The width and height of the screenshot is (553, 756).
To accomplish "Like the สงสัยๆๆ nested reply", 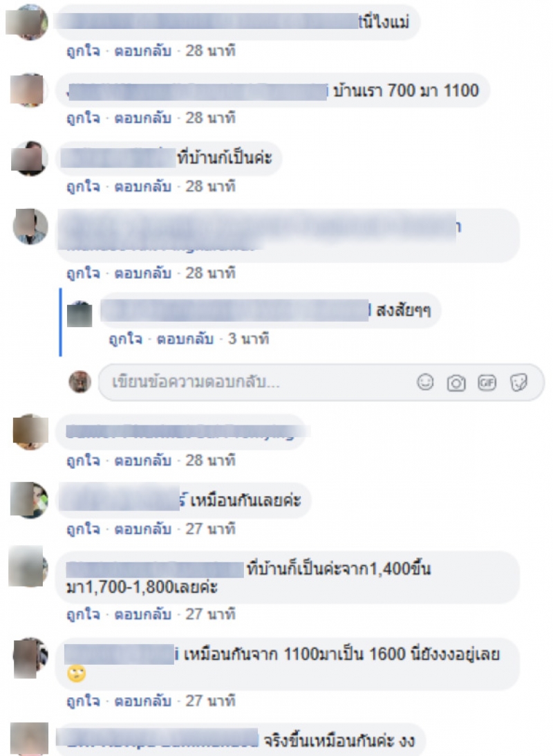I will [x=125, y=339].
